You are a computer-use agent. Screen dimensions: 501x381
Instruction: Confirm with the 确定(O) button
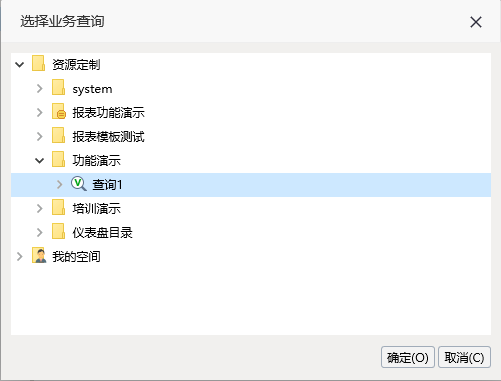pyautogui.click(x=408, y=357)
